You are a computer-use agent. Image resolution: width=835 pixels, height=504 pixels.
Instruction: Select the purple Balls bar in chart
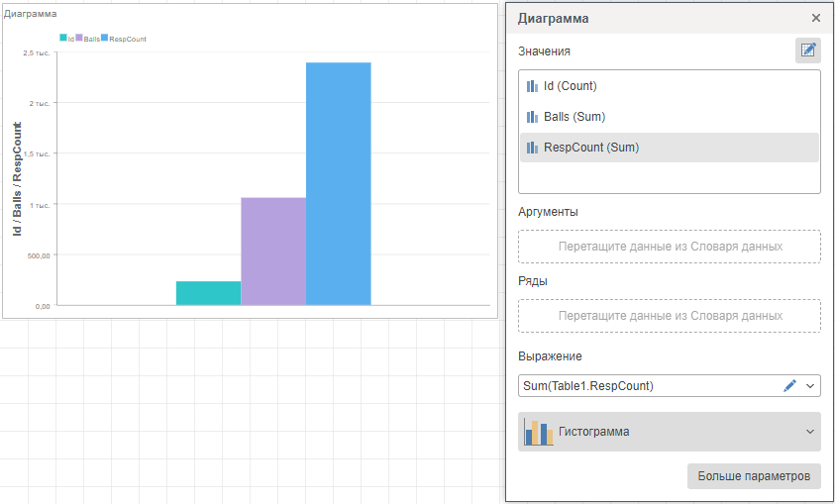click(x=273, y=251)
